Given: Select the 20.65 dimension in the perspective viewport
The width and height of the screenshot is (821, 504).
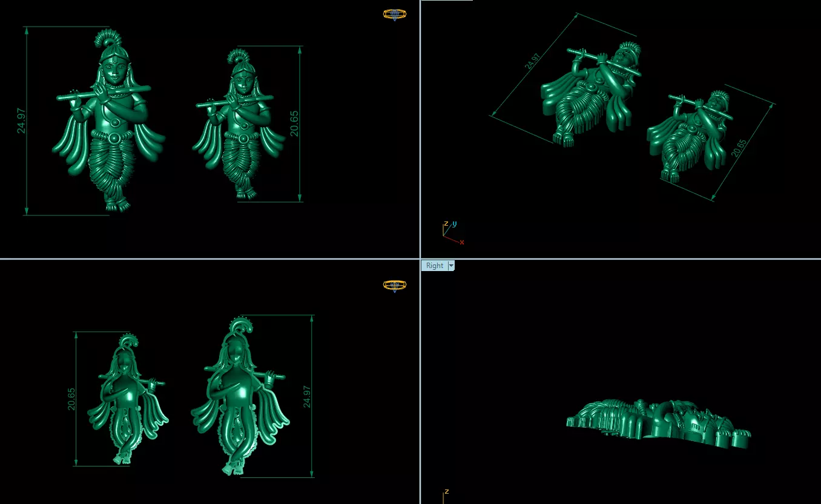Looking at the screenshot, I should point(739,148).
